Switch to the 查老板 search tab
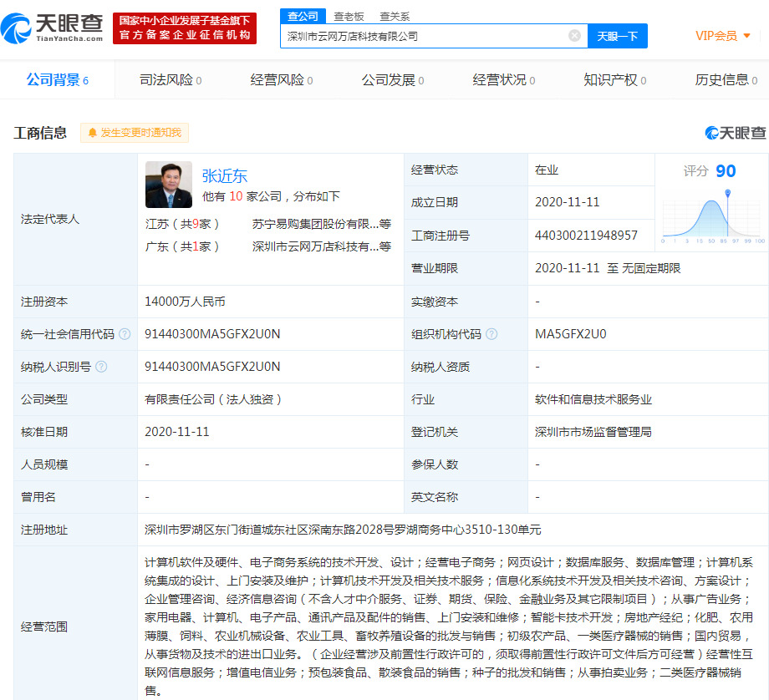The width and height of the screenshot is (769, 700). [349, 17]
